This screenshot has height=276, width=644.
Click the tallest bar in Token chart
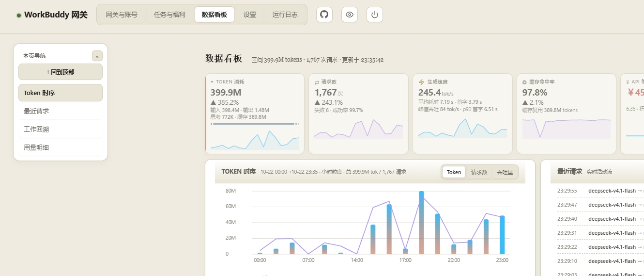tap(421, 223)
